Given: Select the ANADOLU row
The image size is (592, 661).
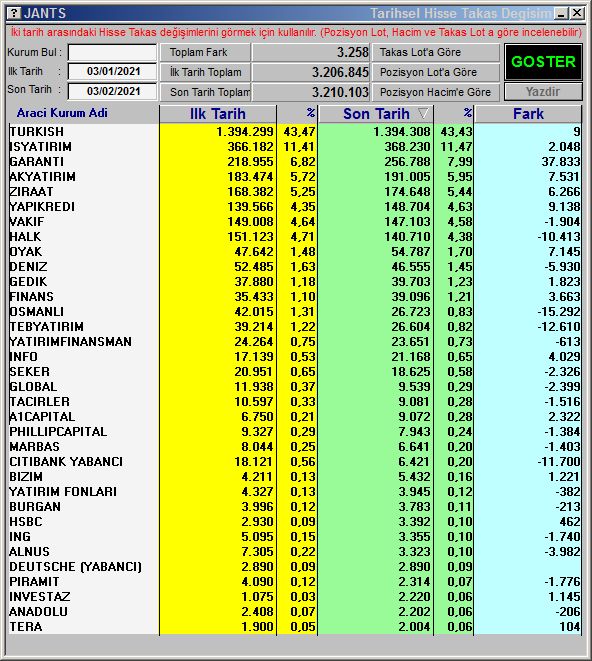Looking at the screenshot, I should point(295,612).
